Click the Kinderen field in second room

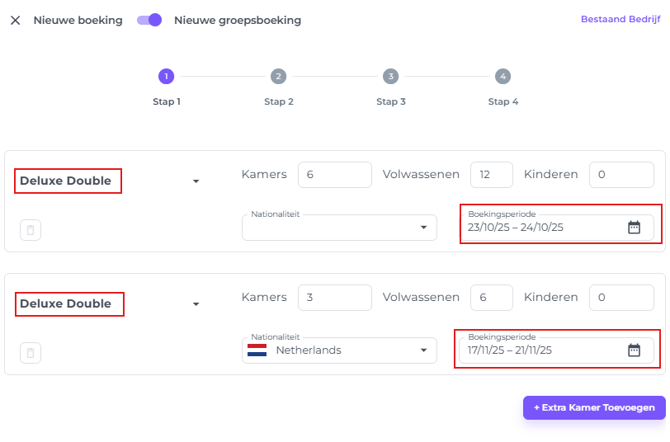click(x=621, y=297)
